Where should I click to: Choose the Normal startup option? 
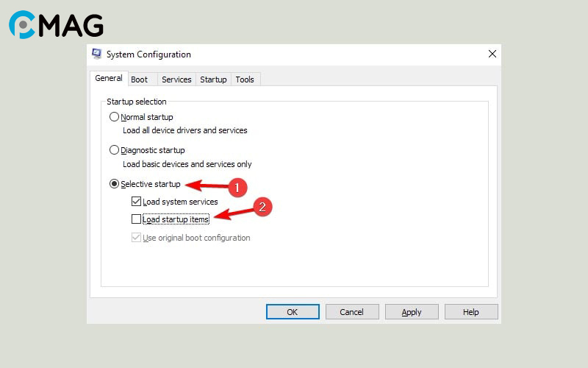(x=114, y=117)
